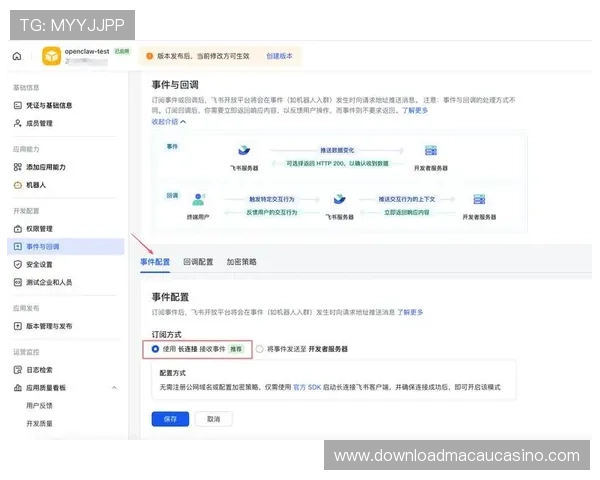
Task: Click the 权限管理 lock icon
Action: click(18, 229)
